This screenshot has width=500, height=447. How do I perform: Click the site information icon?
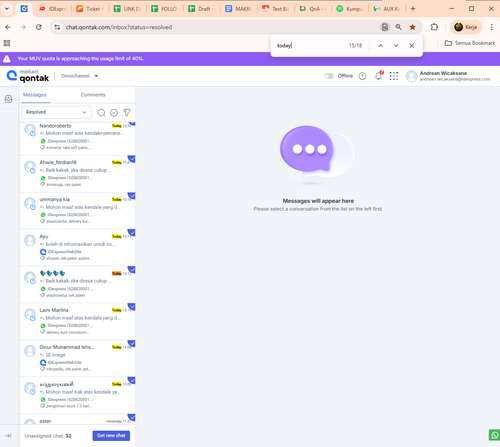[x=57, y=27]
